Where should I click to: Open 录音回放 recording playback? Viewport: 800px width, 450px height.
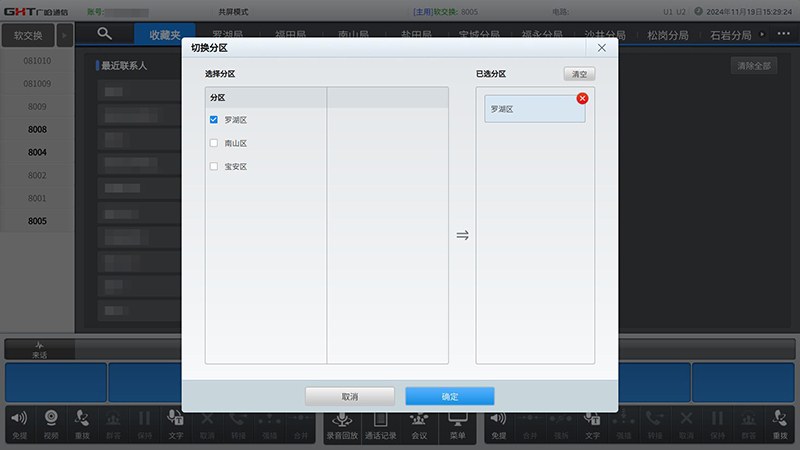pyautogui.click(x=342, y=423)
